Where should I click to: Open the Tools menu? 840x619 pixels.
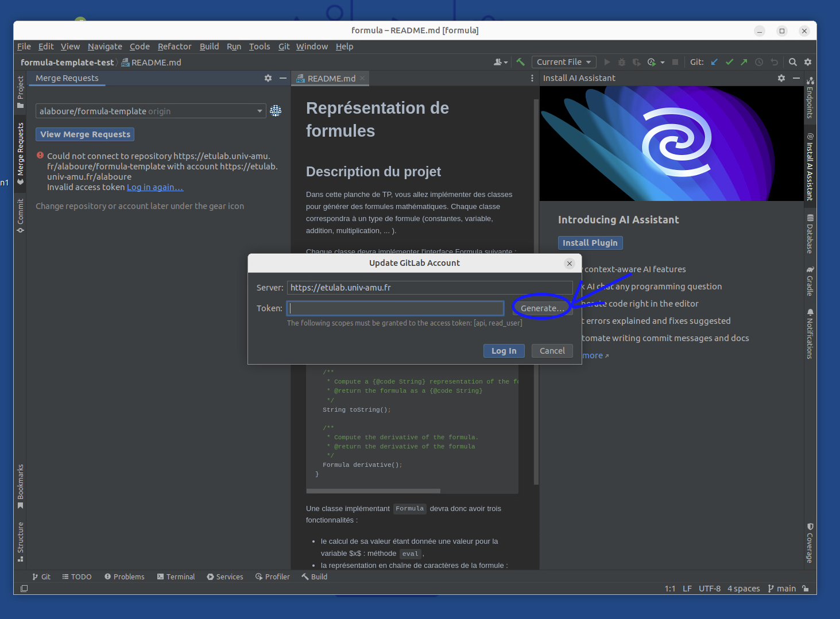260,47
